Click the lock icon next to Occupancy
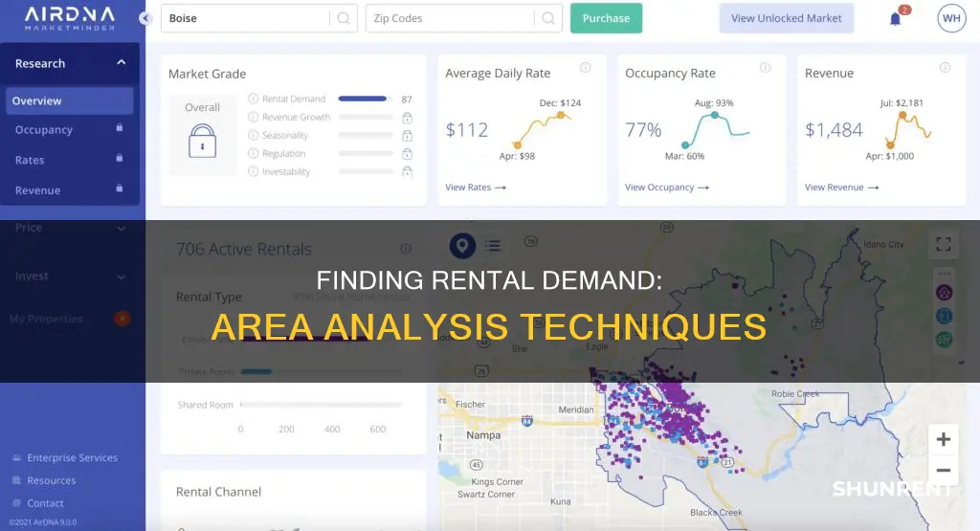The height and width of the screenshot is (531, 980). pyautogui.click(x=120, y=128)
